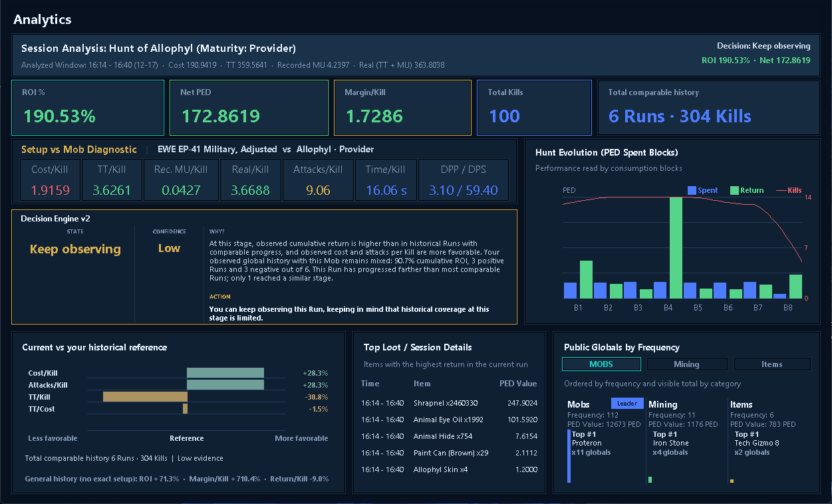This screenshot has height=504, width=832.
Task: Click the Real/Kill value 3.6688
Action: coord(250,190)
